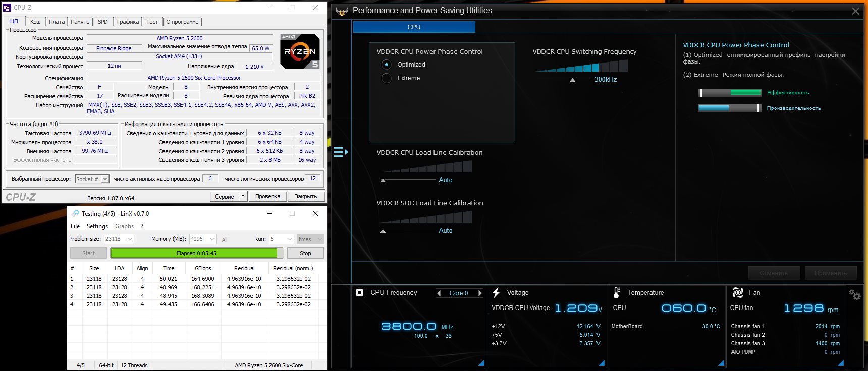Click the LinX elapsed time progress bar

196,253
